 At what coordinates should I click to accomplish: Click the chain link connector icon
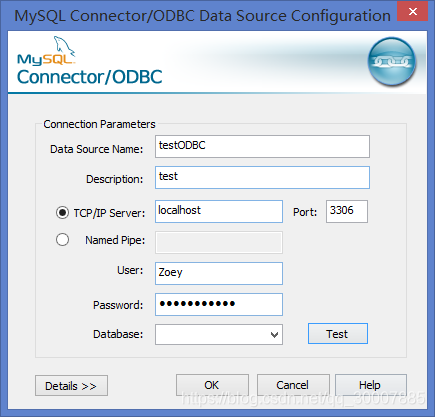[392, 62]
